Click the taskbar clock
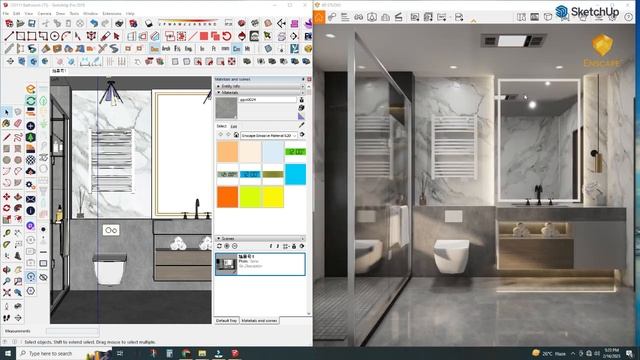Image resolution: width=640 pixels, height=360 pixels. [x=611, y=353]
